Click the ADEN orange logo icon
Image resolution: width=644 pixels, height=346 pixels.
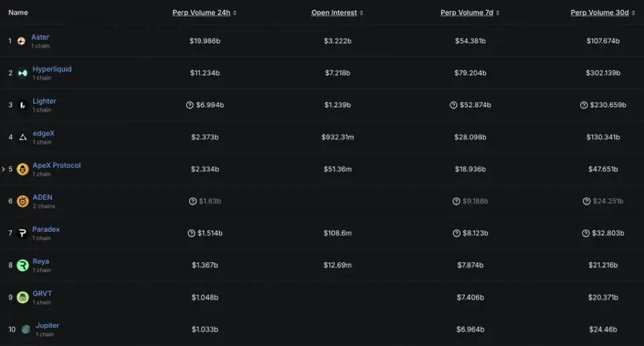pos(23,201)
